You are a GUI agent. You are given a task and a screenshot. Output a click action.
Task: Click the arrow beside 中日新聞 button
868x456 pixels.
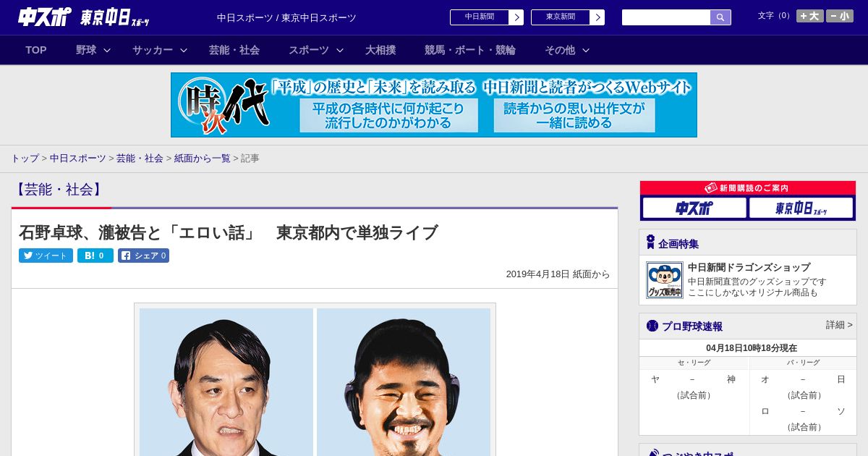516,17
